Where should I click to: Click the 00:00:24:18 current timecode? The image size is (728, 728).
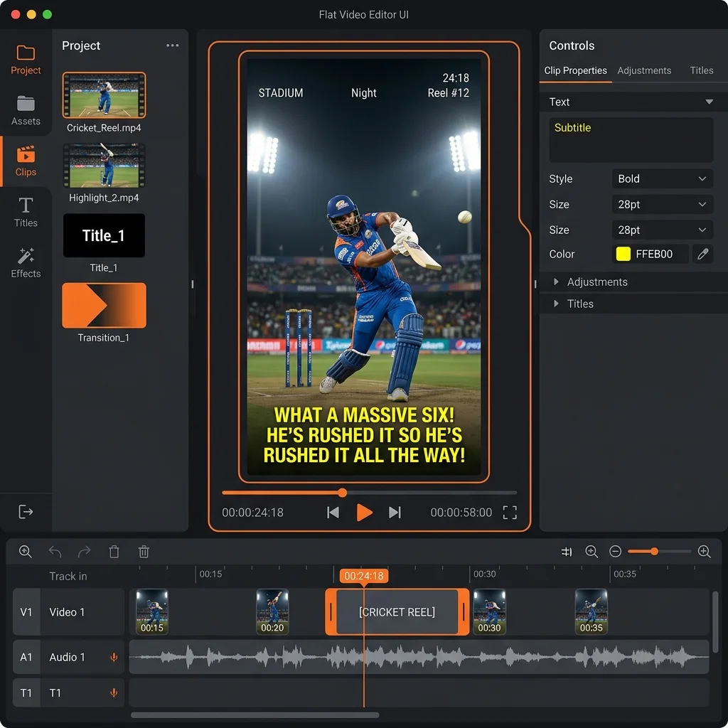tap(252, 512)
